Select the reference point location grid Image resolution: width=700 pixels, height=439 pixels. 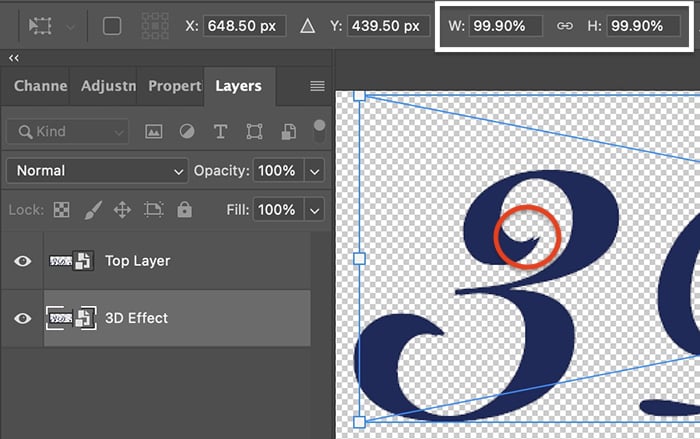pyautogui.click(x=155, y=26)
